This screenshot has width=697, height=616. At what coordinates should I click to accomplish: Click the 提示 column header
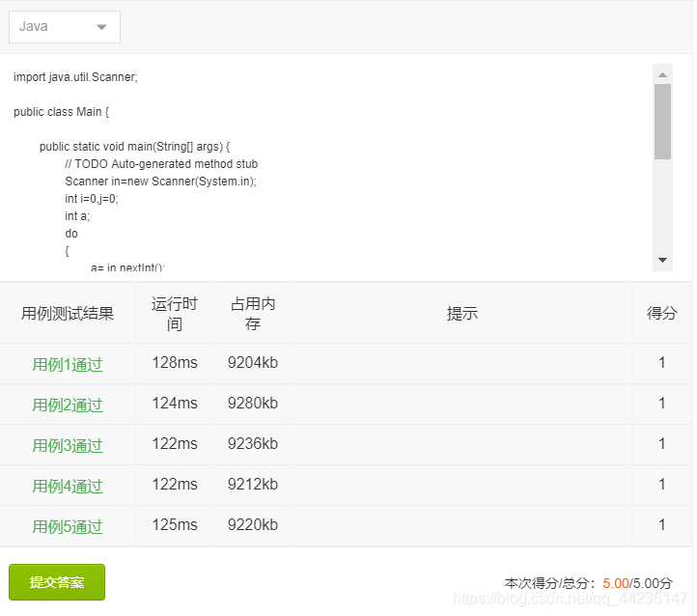[462, 314]
